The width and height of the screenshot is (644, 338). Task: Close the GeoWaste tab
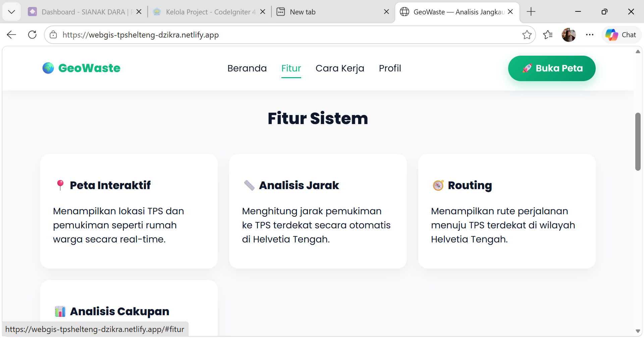click(511, 12)
